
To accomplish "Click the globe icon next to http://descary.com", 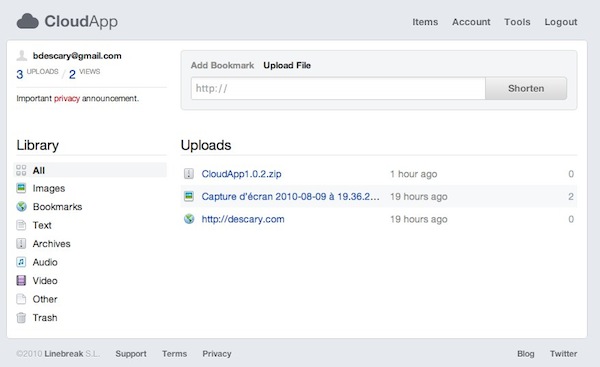I will coord(189,219).
